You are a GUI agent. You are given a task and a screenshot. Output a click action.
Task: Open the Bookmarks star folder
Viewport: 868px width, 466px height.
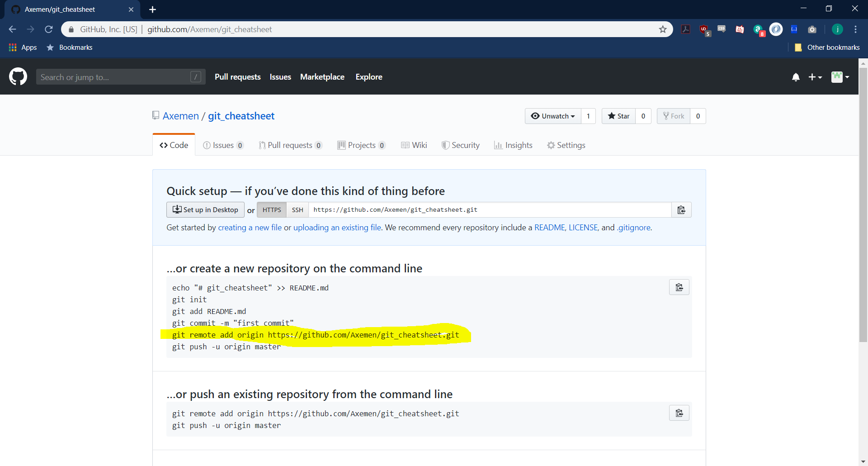[70, 48]
